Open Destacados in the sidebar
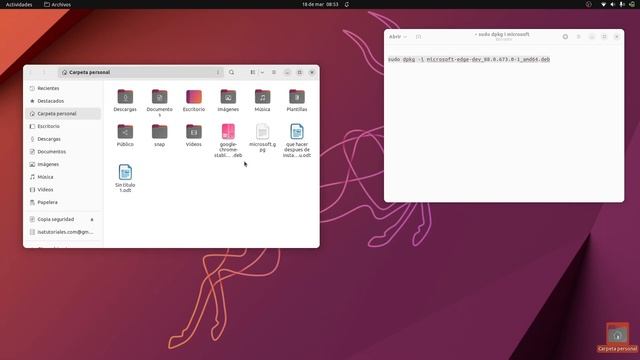This screenshot has width=640, height=360. (x=63, y=101)
